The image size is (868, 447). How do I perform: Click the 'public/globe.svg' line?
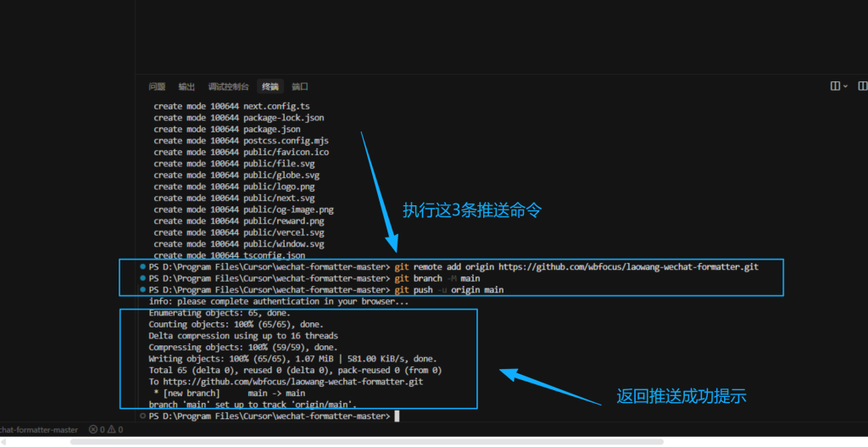(236, 175)
